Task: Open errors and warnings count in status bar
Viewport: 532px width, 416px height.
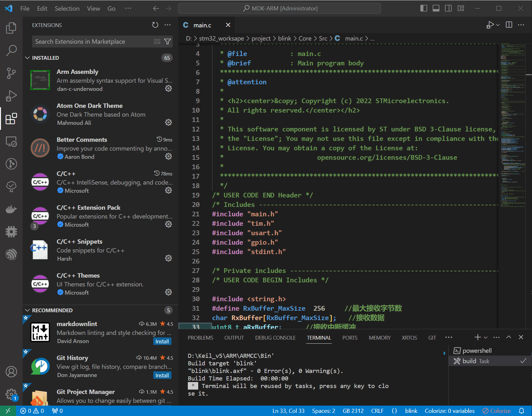Action: (x=32, y=411)
